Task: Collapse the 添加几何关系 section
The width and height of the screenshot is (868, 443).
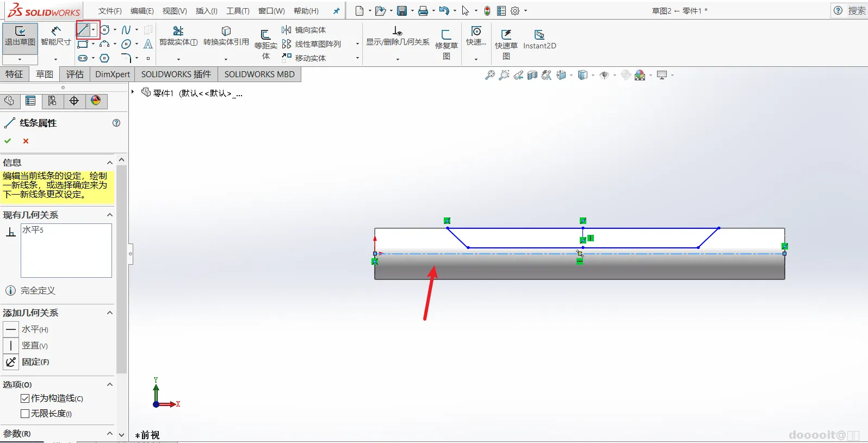Action: (x=110, y=313)
